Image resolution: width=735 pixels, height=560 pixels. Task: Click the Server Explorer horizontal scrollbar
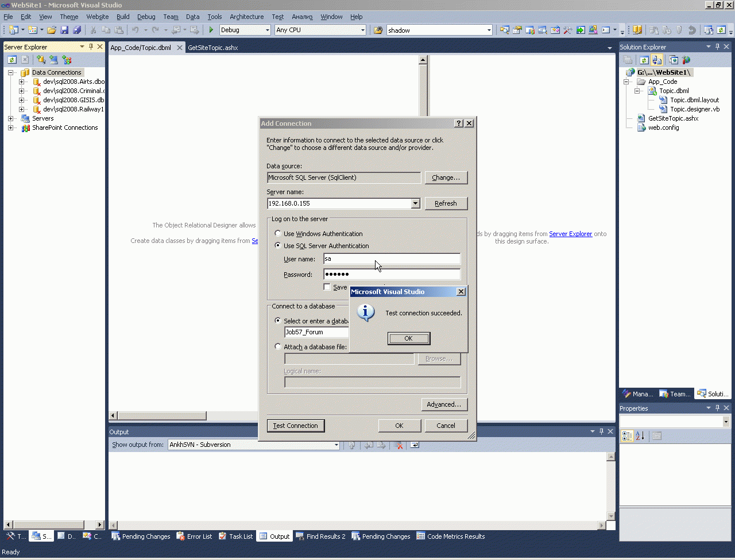coord(54,524)
